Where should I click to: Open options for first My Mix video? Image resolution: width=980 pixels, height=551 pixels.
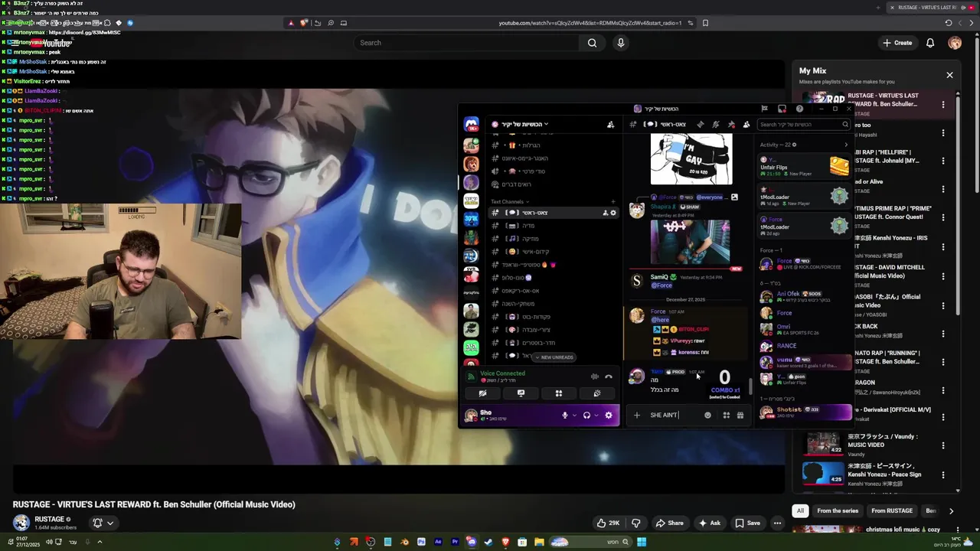pyautogui.click(x=943, y=104)
